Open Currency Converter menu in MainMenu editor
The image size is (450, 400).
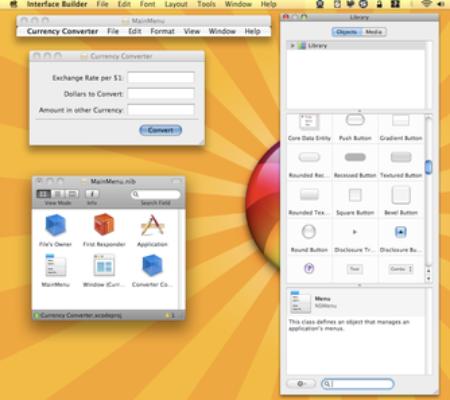[62, 31]
